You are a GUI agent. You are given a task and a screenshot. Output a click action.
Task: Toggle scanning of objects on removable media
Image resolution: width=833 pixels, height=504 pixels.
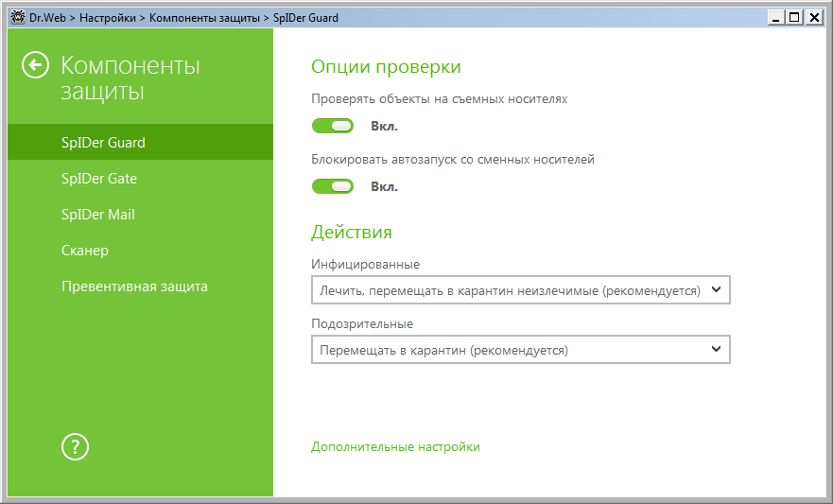pos(332,126)
